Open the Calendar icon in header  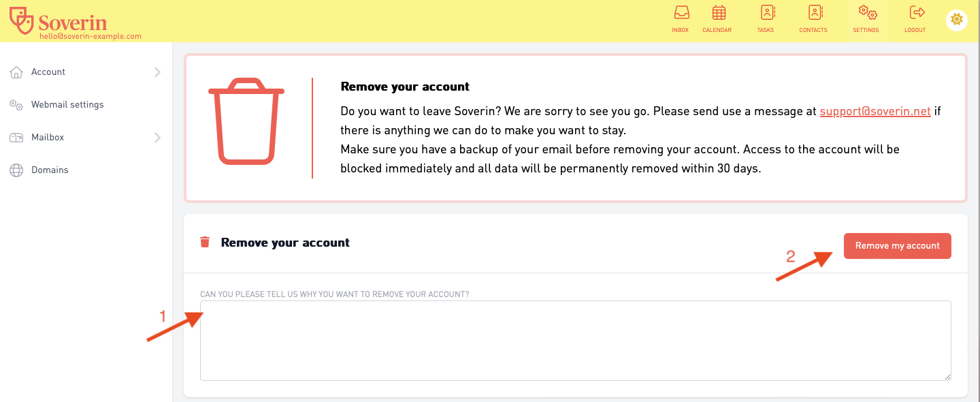(719, 13)
